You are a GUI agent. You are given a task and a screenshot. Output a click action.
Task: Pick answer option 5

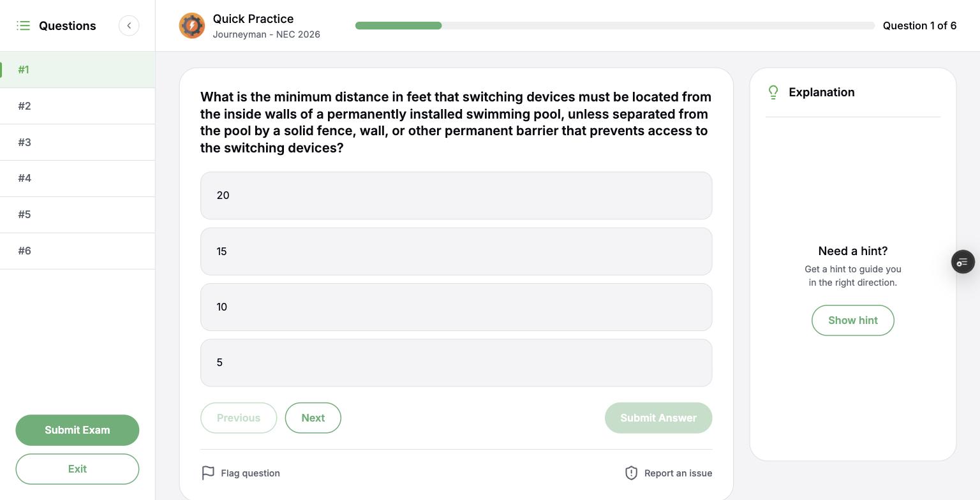tap(456, 362)
